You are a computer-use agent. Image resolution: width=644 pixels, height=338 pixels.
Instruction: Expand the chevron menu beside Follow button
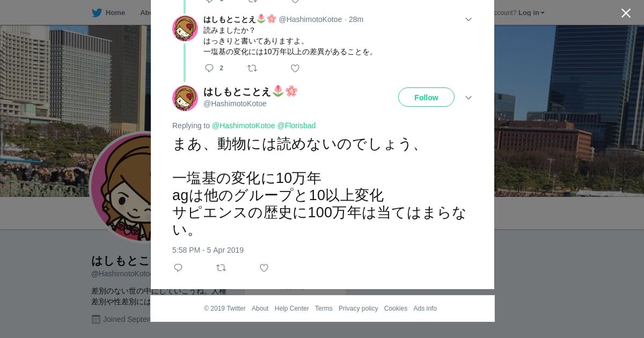(x=469, y=98)
